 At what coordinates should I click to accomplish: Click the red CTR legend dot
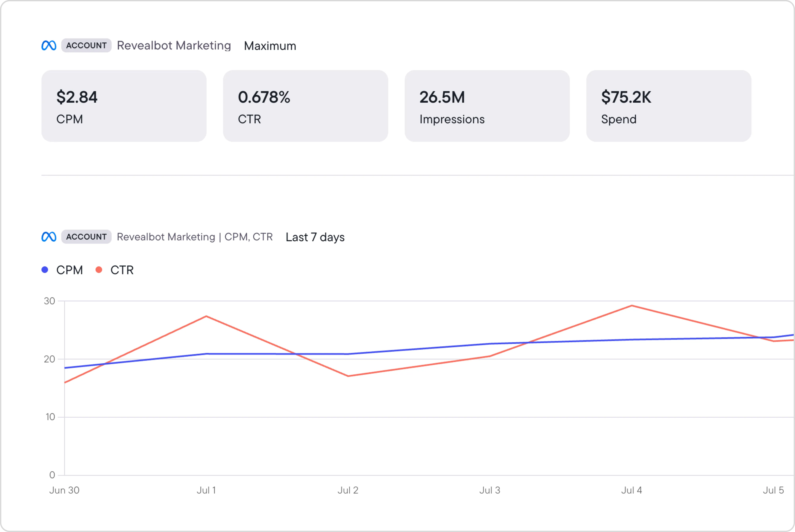tap(99, 270)
